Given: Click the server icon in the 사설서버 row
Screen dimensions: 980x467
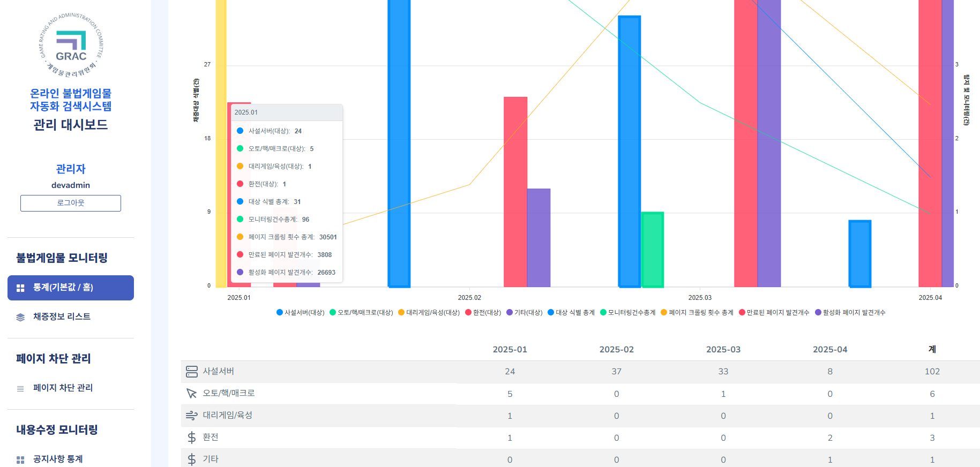Looking at the screenshot, I should [x=191, y=372].
